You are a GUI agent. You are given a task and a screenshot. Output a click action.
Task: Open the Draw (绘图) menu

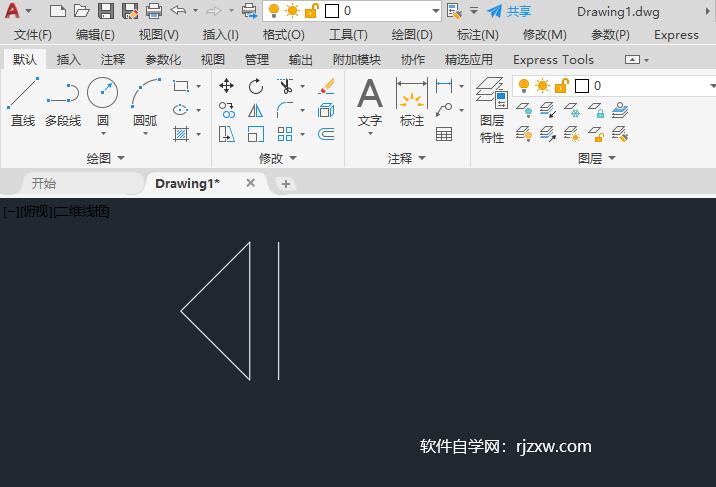[x=412, y=35]
